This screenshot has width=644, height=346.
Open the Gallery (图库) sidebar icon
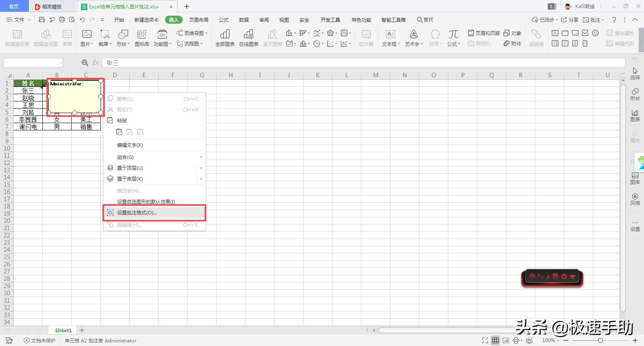click(635, 178)
